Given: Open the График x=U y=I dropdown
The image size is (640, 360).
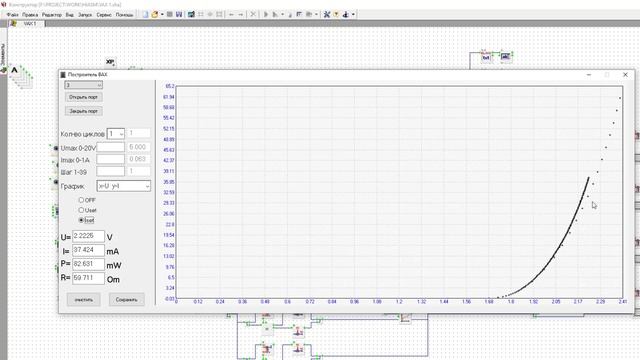Looking at the screenshot, I should coord(124,186).
